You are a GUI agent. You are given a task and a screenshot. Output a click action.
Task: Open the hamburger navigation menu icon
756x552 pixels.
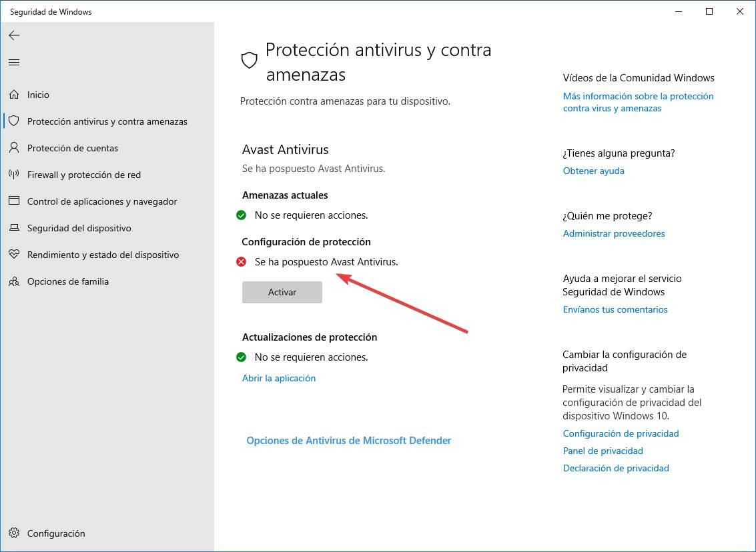[x=14, y=62]
